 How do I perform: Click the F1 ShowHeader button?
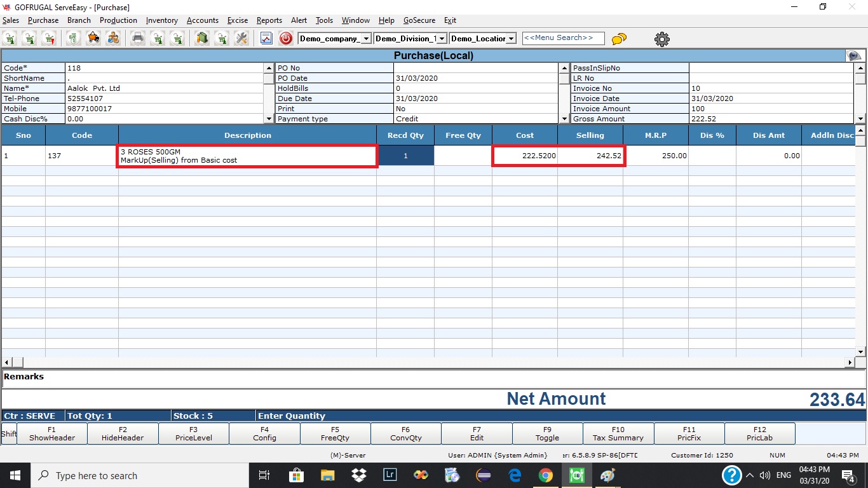[x=52, y=434]
